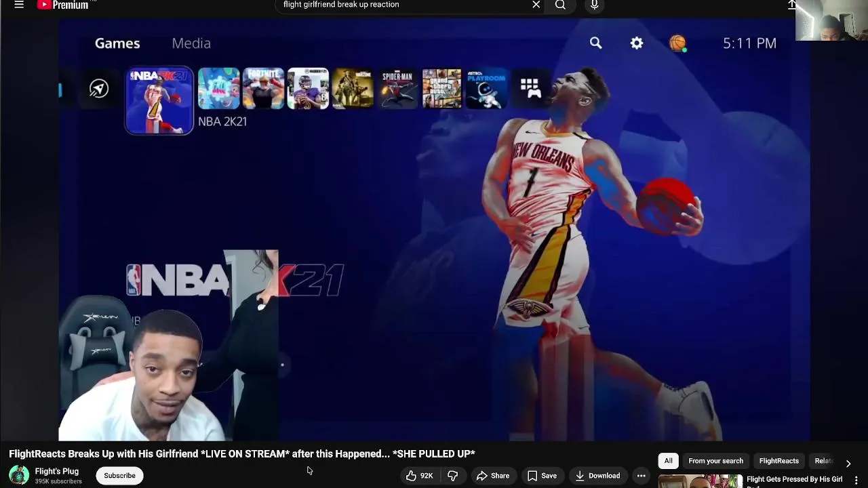The height and width of the screenshot is (488, 868).
Task: Select the From your search chip
Action: pos(715,461)
